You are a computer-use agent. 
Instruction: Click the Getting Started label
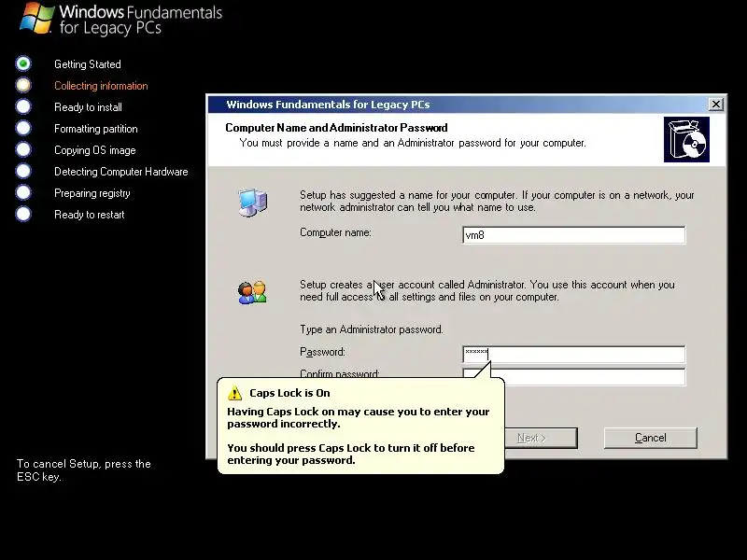tap(88, 64)
